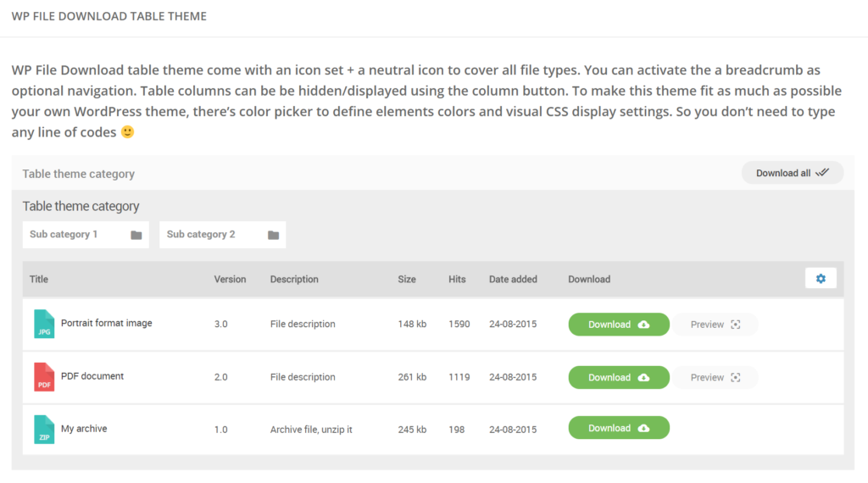Image resolution: width=868 pixels, height=483 pixels.
Task: Click the Date added column header
Action: (x=513, y=280)
